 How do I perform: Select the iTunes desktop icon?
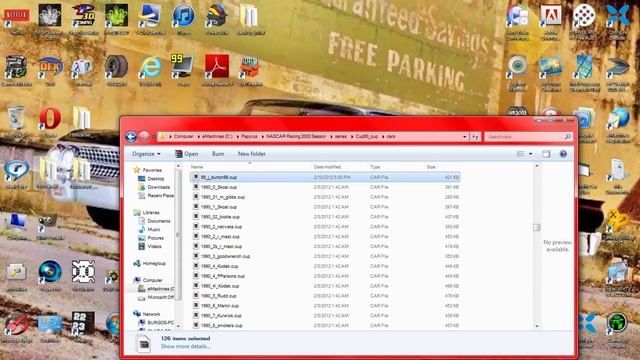click(184, 18)
